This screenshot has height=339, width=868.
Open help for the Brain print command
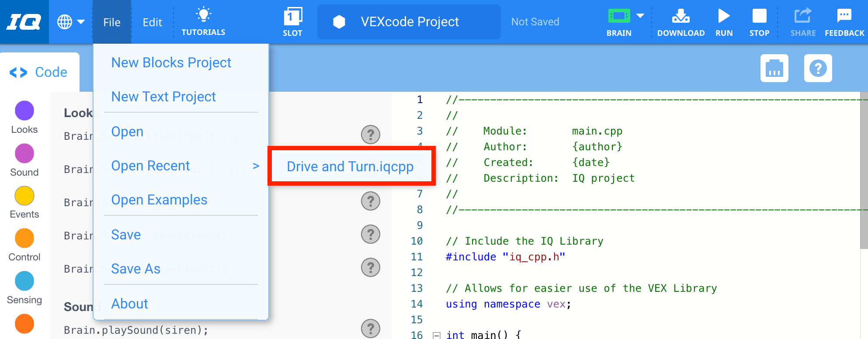pos(371,135)
